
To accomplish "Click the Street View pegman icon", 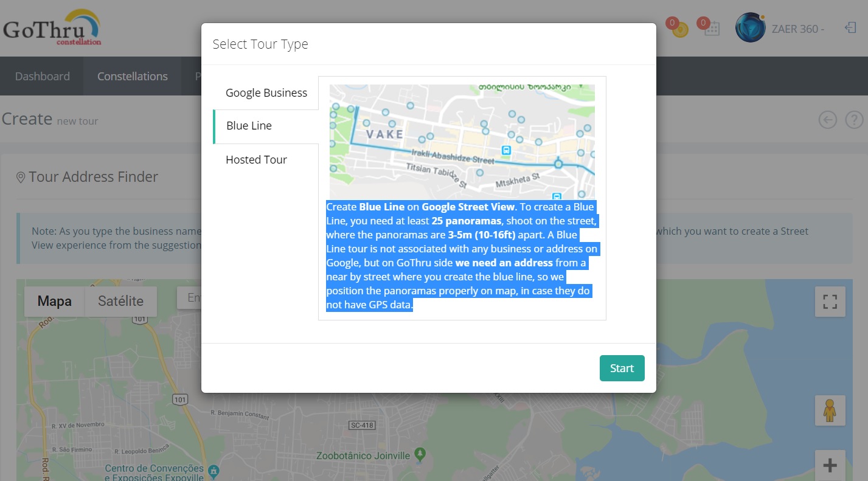I will pyautogui.click(x=830, y=410).
